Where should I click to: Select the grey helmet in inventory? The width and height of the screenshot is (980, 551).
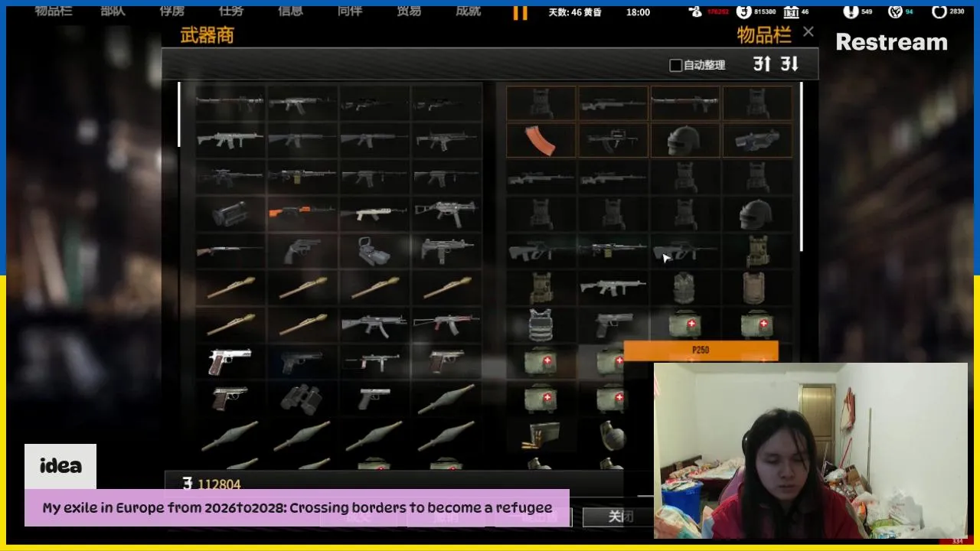tap(756, 214)
